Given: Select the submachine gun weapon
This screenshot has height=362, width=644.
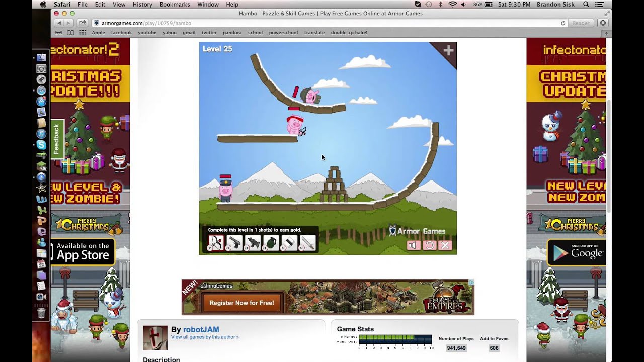Looking at the screenshot, I should 252,243.
